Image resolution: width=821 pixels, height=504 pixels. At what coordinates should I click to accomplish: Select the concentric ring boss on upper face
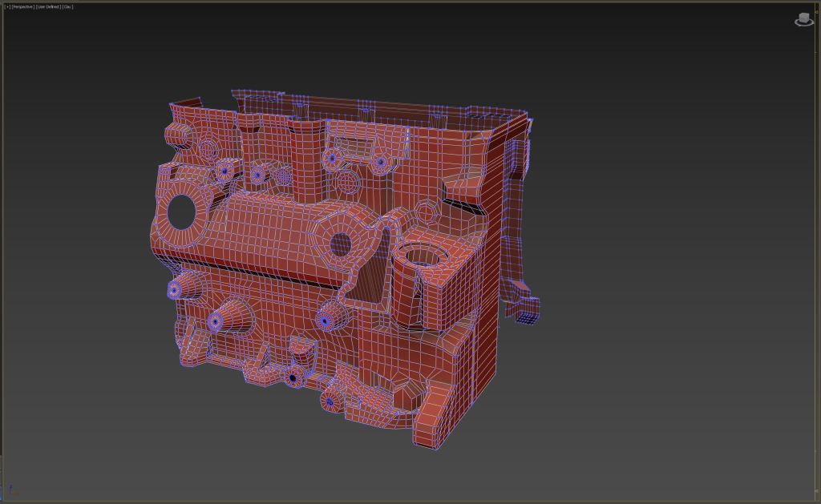pos(348,183)
